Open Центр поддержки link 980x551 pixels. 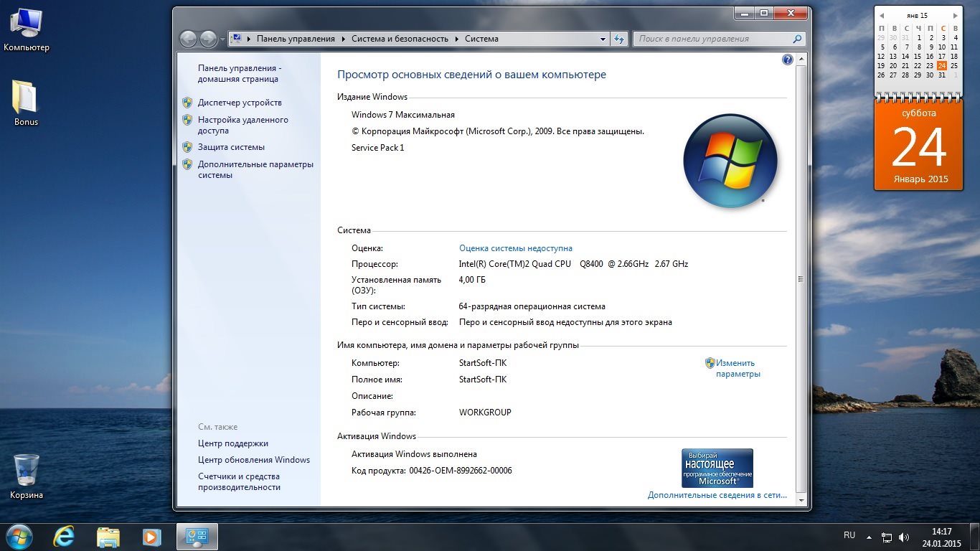pos(233,443)
